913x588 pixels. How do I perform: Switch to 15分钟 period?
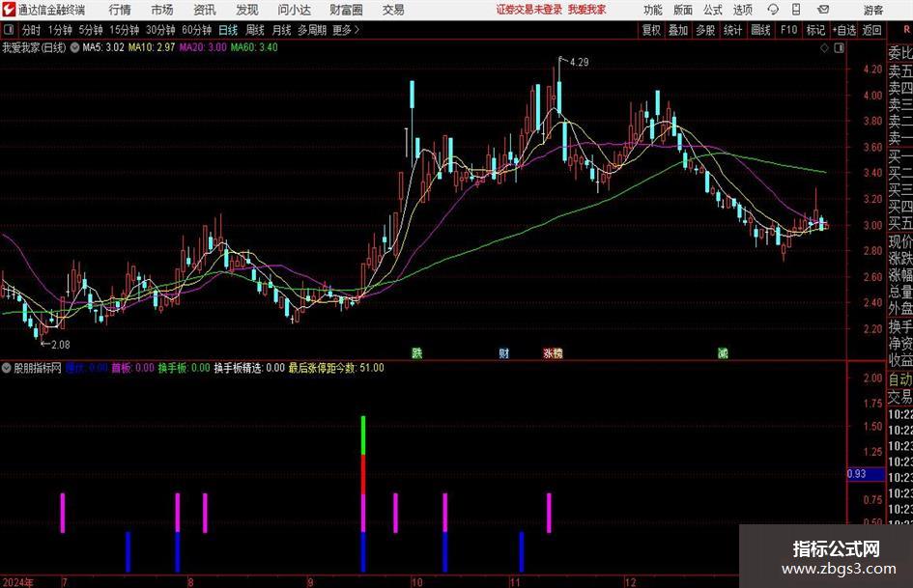[x=124, y=30]
